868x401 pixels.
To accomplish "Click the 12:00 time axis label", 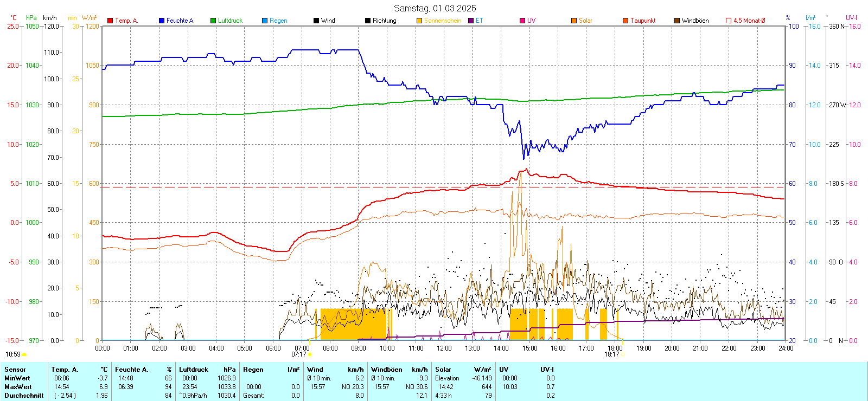I will [444, 348].
